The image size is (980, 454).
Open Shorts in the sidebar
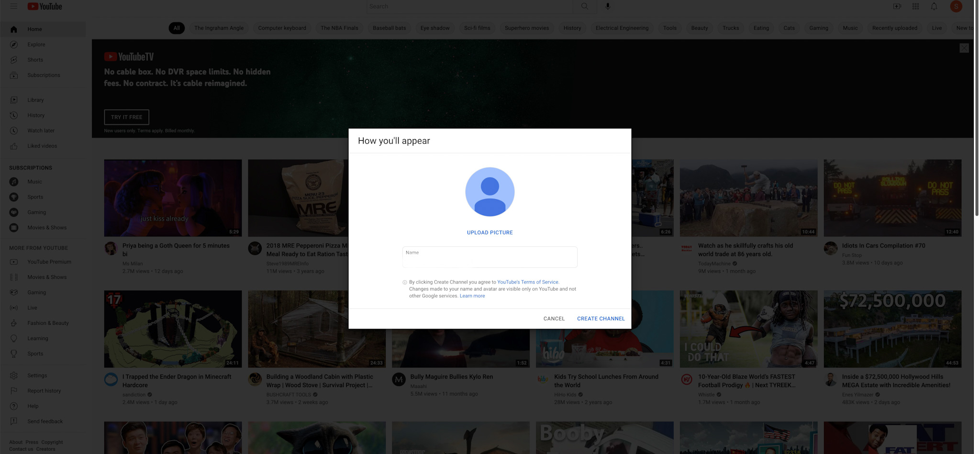pos(43,60)
